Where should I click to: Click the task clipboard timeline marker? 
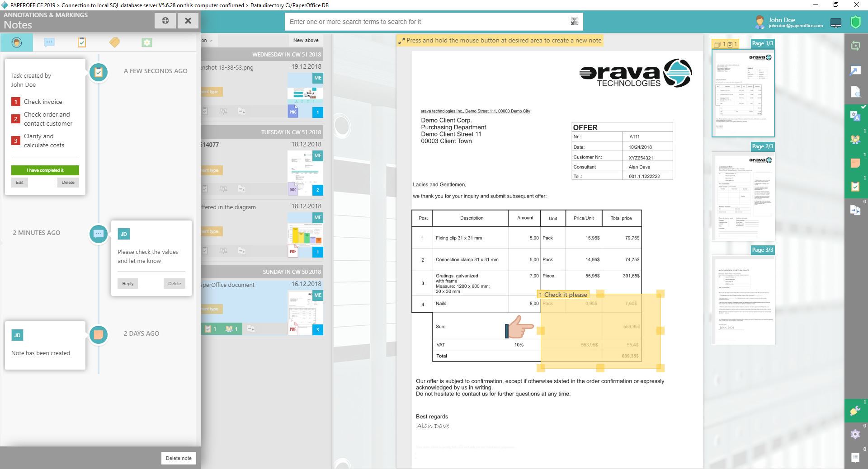pyautogui.click(x=99, y=72)
